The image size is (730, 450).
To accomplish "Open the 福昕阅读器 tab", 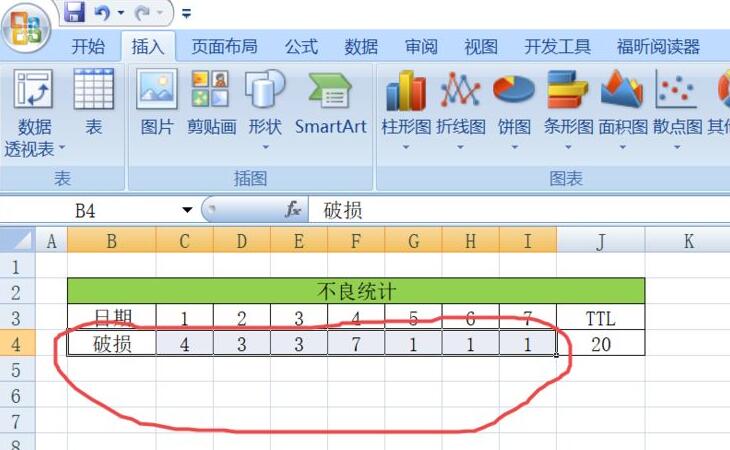I will point(658,47).
